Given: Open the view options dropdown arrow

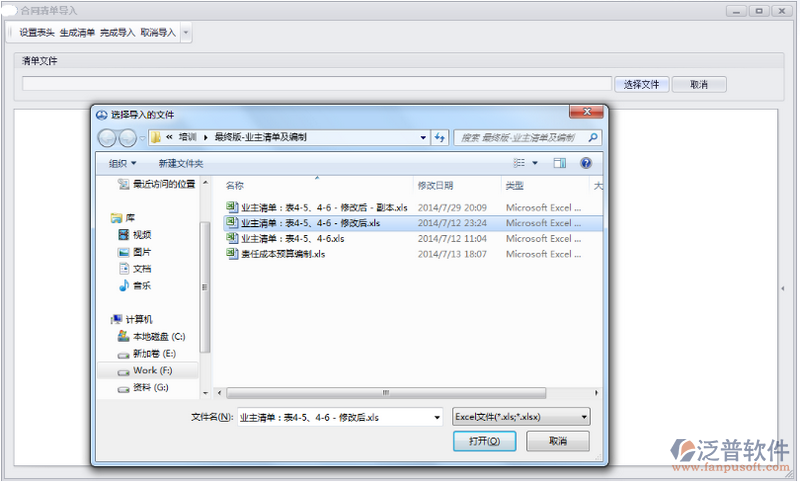Looking at the screenshot, I should pyautogui.click(x=535, y=163).
